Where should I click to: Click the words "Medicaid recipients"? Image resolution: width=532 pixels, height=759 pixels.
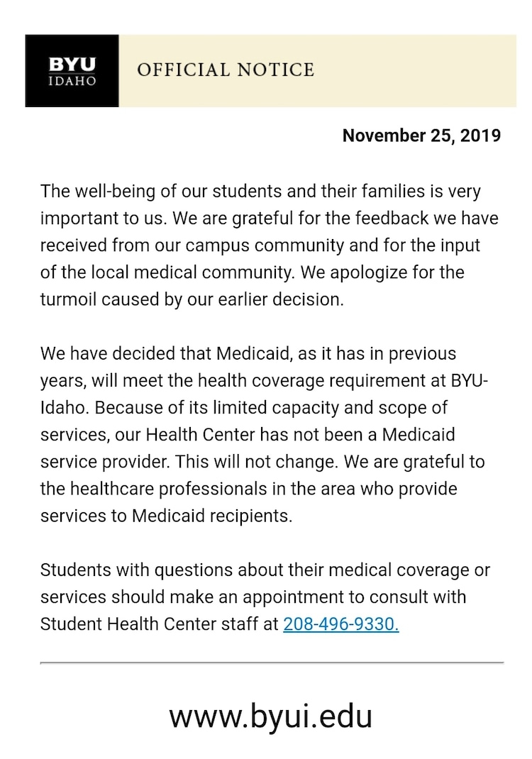[211, 516]
